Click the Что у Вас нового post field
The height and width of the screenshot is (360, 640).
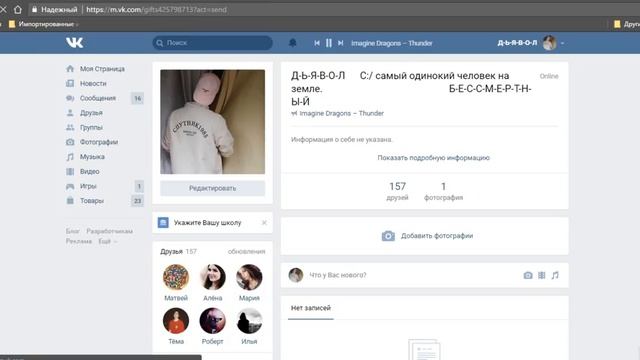[412, 276]
